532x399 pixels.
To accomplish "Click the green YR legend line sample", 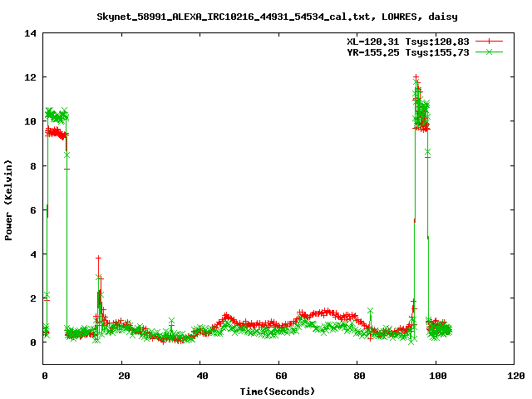I will pos(489,52).
